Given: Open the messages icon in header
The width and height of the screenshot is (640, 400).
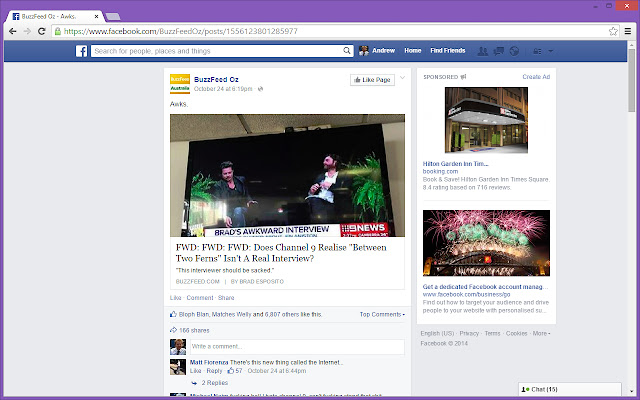Looking at the screenshot, I should [498, 51].
